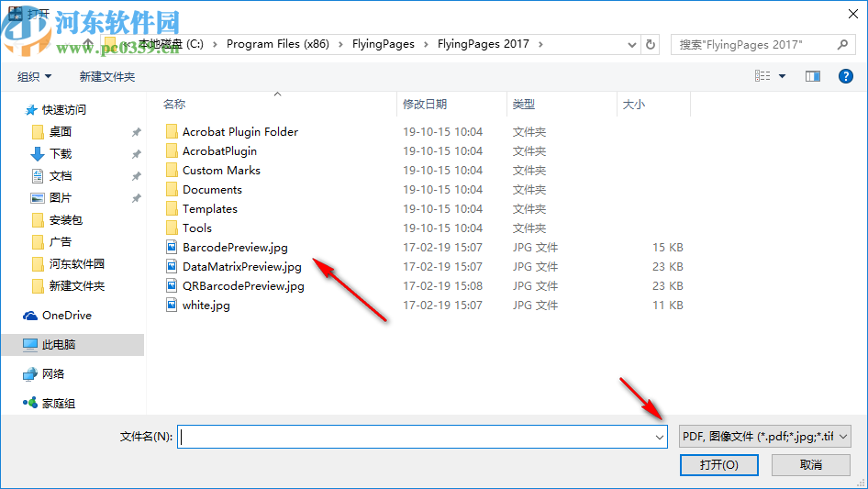Open the file type filter dropdown
Viewport: 868px width, 489px height.
764,437
